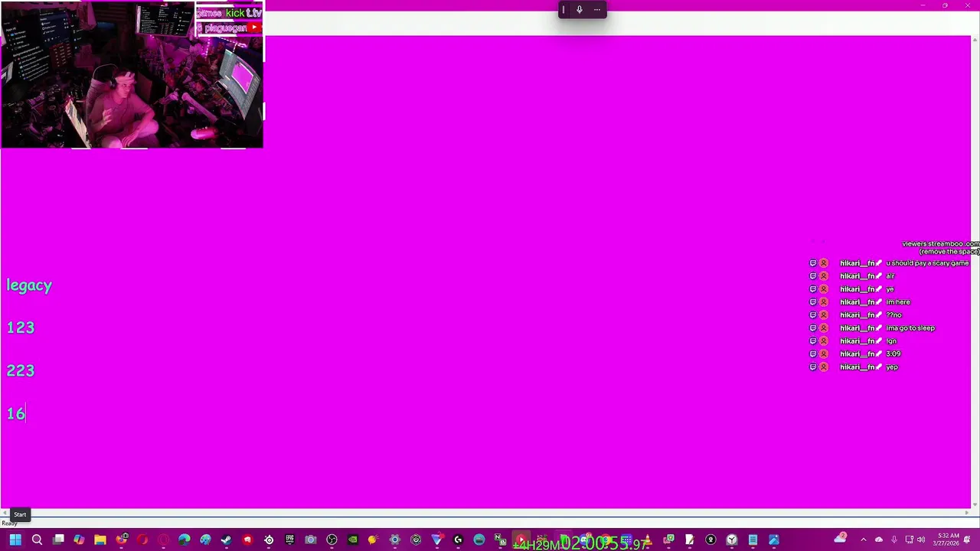
Task: Open the weather widget with notification badge
Action: pyautogui.click(x=841, y=538)
